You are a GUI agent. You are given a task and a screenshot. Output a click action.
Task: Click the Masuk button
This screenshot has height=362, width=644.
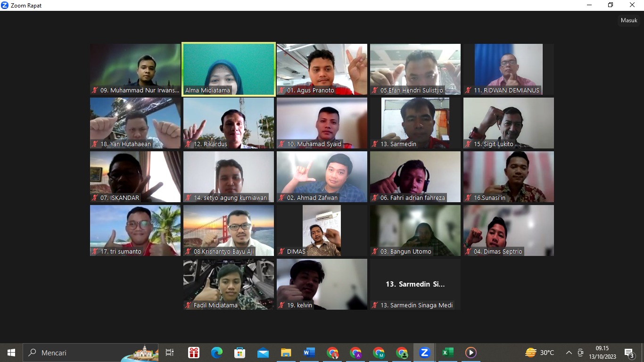click(x=629, y=21)
